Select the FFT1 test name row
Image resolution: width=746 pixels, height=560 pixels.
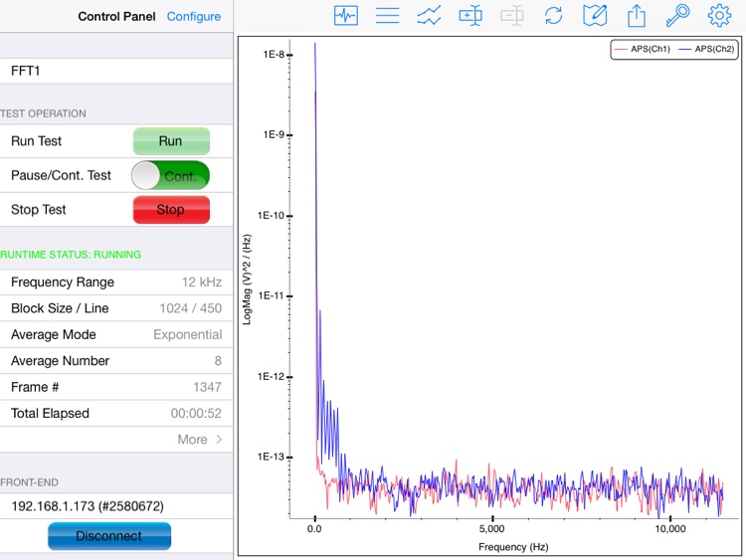[x=116, y=71]
